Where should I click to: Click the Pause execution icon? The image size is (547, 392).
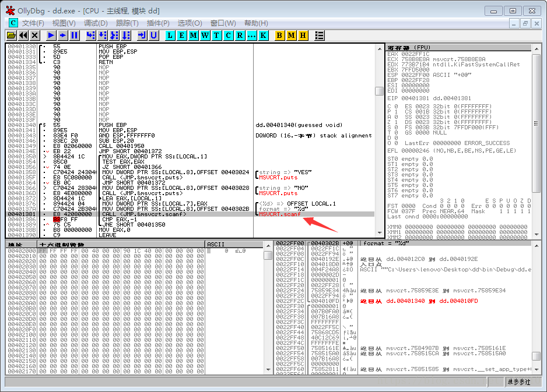click(74, 35)
